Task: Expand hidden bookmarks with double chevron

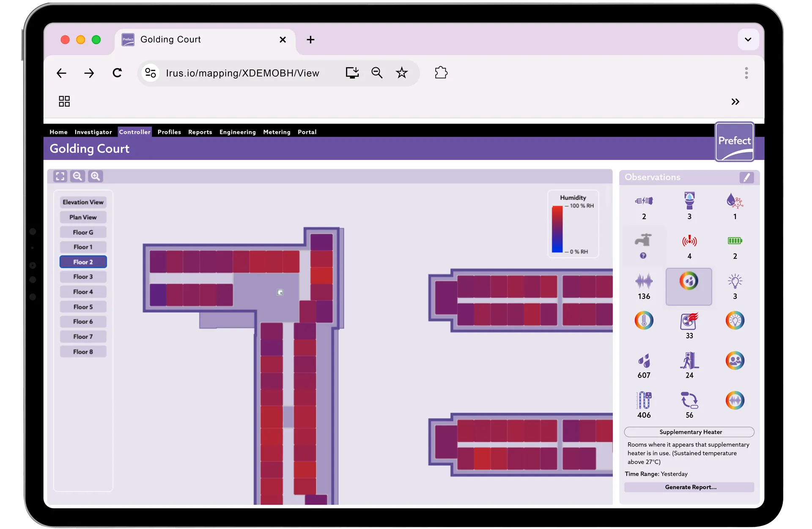Action: pyautogui.click(x=735, y=102)
